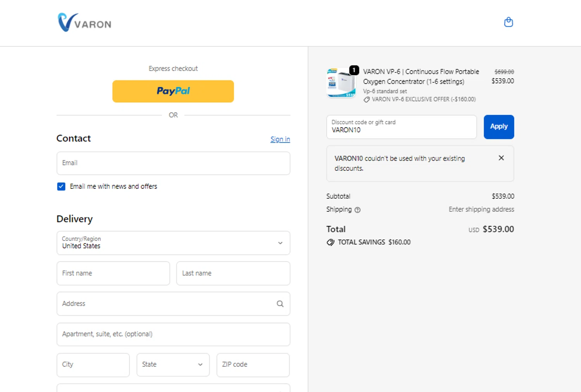Viewport: 581px width, 392px height.
Task: Click the Last name field
Action: (x=233, y=273)
